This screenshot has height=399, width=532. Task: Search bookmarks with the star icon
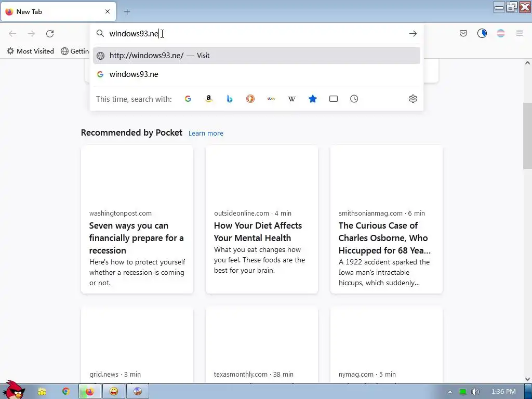(x=312, y=99)
